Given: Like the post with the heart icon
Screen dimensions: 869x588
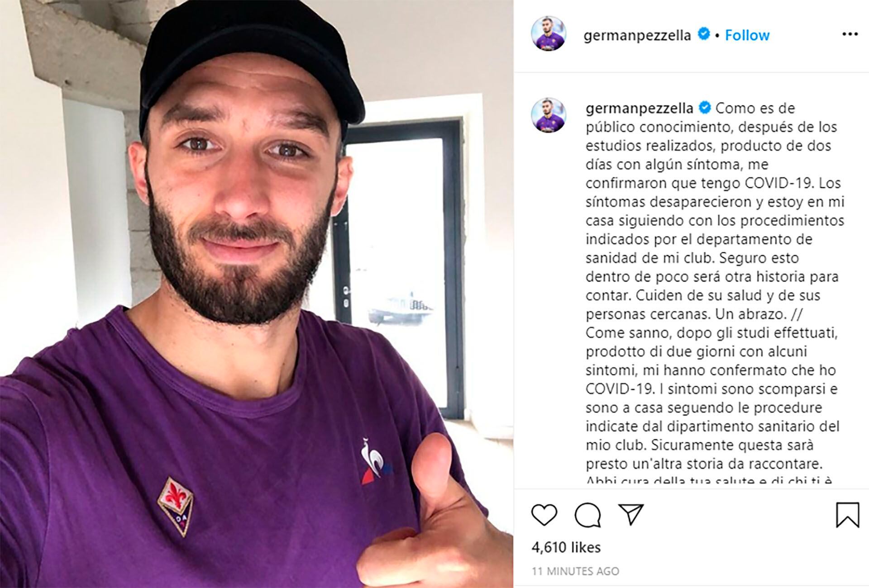Looking at the screenshot, I should [544, 515].
